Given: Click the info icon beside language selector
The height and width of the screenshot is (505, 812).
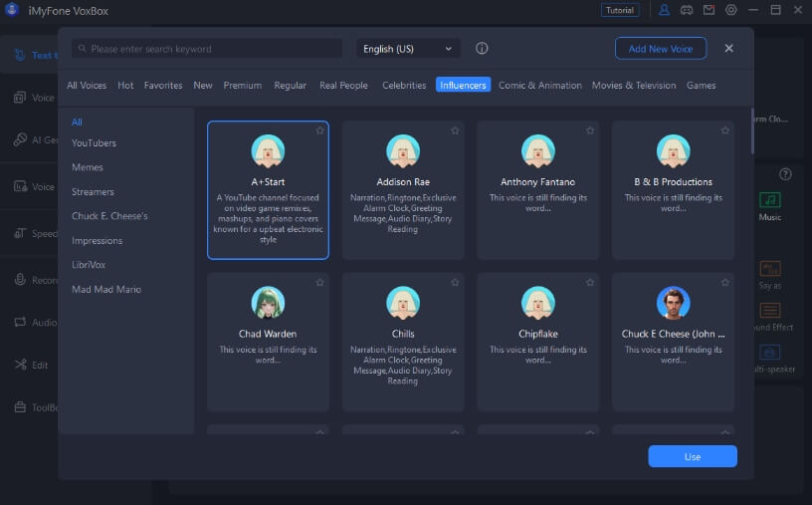Looking at the screenshot, I should 482,48.
